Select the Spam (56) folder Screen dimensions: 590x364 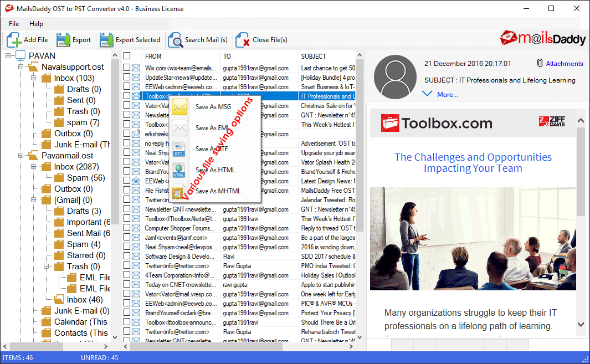(x=86, y=178)
